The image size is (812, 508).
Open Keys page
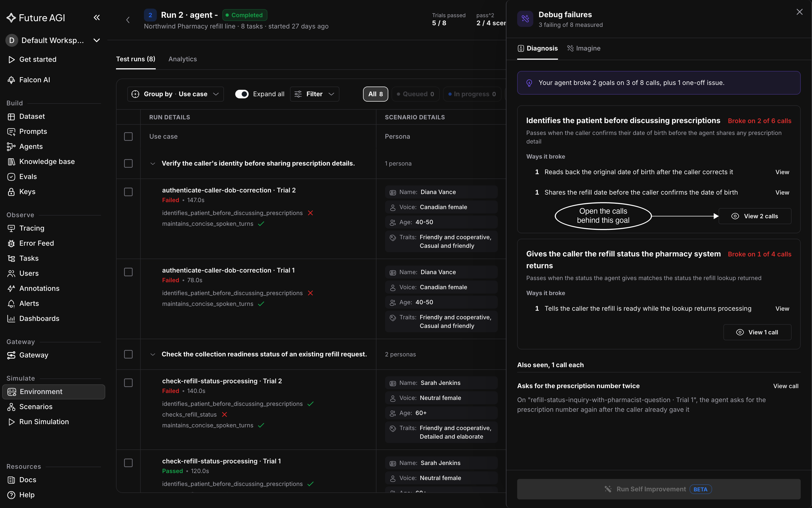pyautogui.click(x=27, y=192)
